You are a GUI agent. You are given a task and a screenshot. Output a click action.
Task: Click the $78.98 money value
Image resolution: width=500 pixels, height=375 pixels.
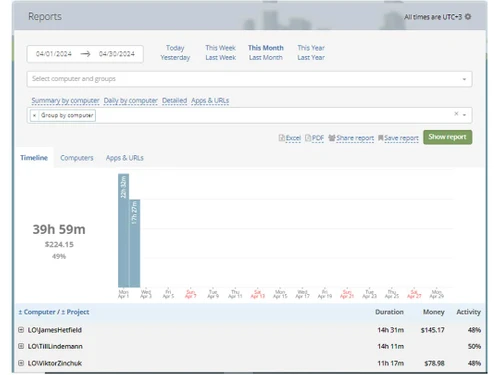point(434,363)
